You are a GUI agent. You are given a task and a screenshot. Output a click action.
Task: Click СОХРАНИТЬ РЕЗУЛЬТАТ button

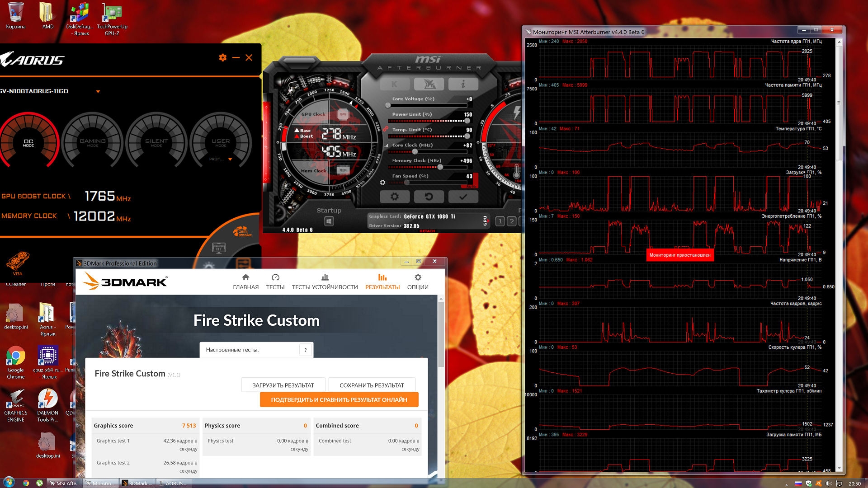pyautogui.click(x=372, y=385)
